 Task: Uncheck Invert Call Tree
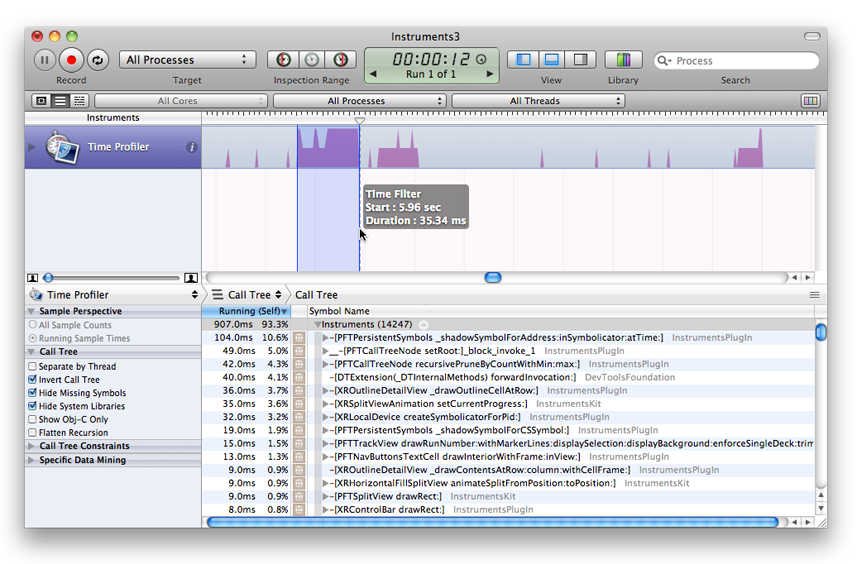[33, 380]
